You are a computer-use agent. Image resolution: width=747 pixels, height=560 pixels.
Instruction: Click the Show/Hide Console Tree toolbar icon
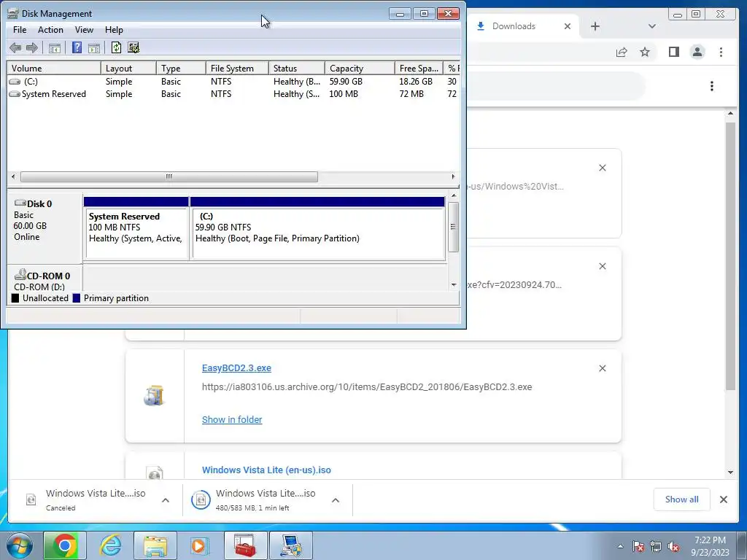pos(55,47)
